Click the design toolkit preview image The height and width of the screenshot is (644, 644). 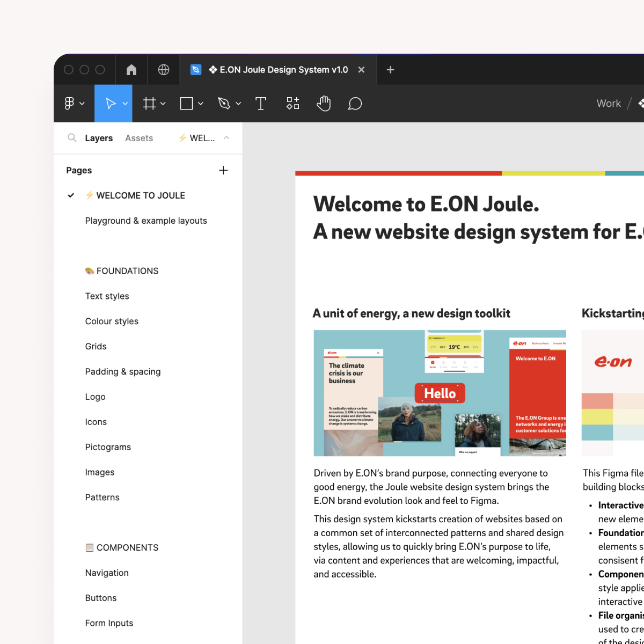click(x=440, y=393)
